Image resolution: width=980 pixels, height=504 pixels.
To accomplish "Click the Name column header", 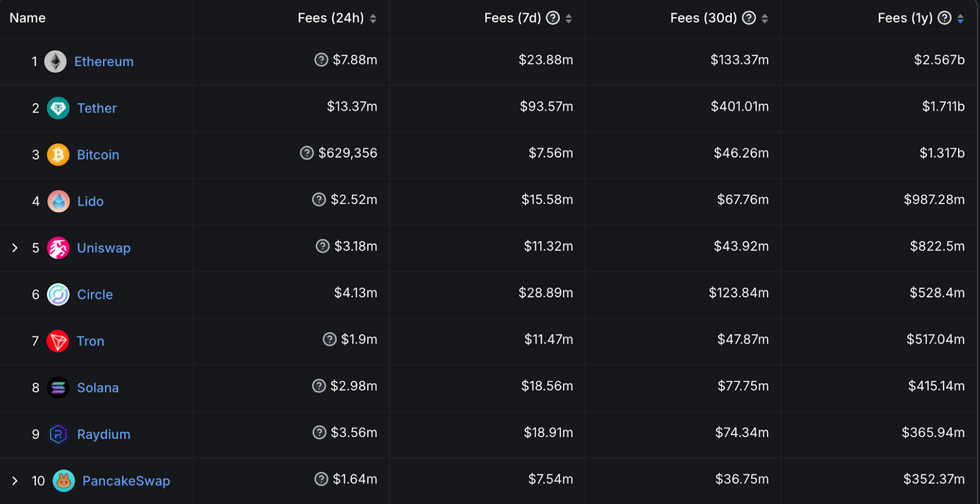I will click(x=28, y=18).
